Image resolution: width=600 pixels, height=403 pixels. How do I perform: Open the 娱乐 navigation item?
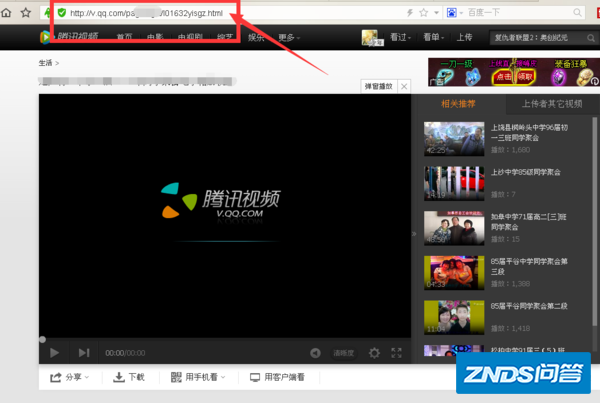pos(256,38)
